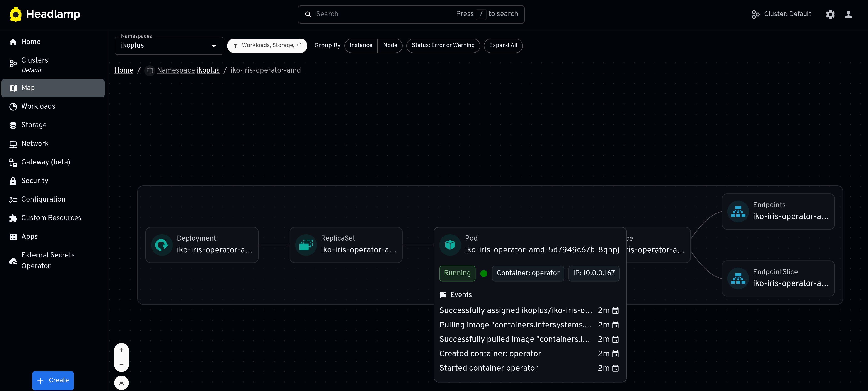Toggle Status: Error or Warning filter

[x=443, y=46]
